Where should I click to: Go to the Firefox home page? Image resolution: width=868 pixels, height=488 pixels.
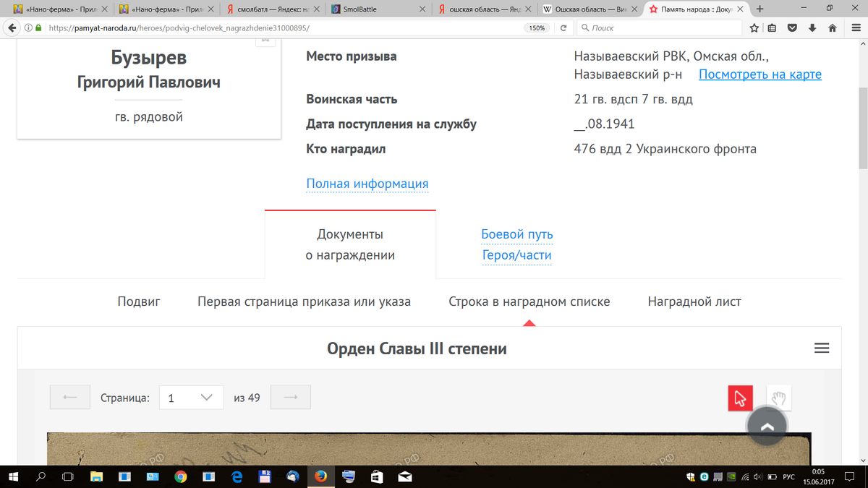832,28
